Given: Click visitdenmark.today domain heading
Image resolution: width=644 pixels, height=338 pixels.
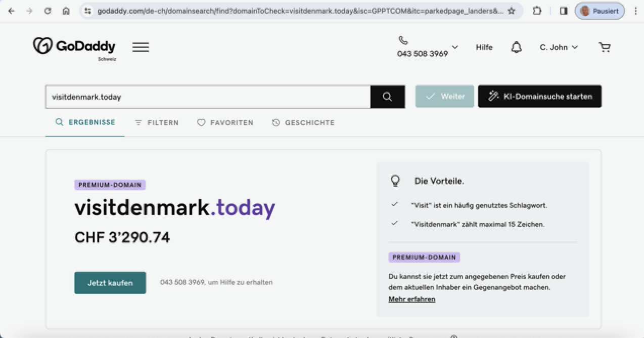Looking at the screenshot, I should (175, 208).
